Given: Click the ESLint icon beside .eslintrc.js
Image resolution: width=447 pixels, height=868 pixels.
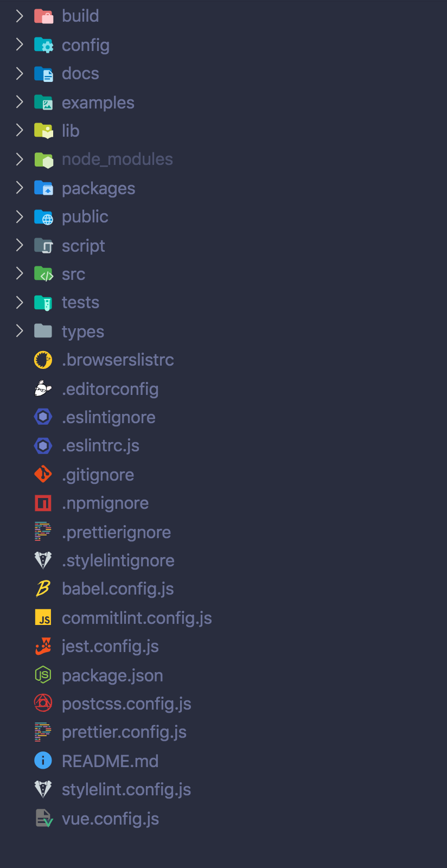Looking at the screenshot, I should (43, 445).
